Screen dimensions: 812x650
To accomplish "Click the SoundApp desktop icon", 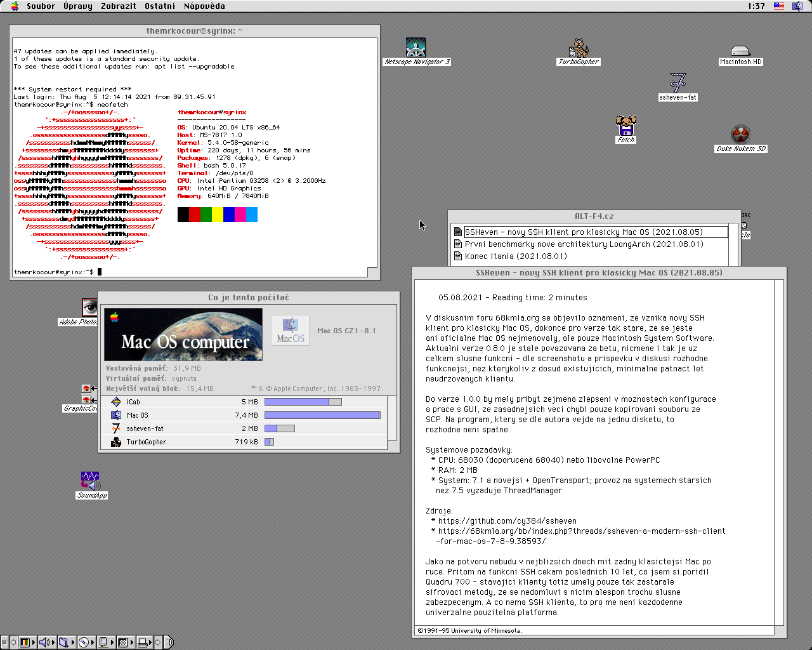I will (91, 481).
